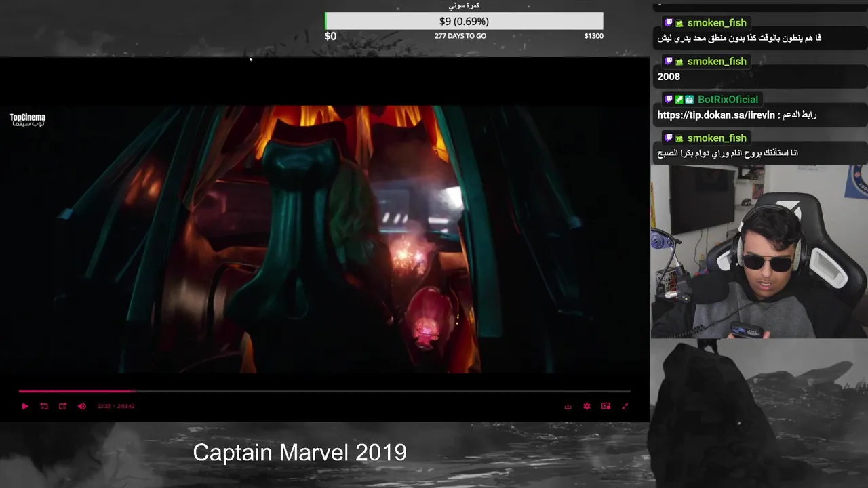This screenshot has height=488, width=868.
Task: Seek on the video progress bar
Action: 325,391
